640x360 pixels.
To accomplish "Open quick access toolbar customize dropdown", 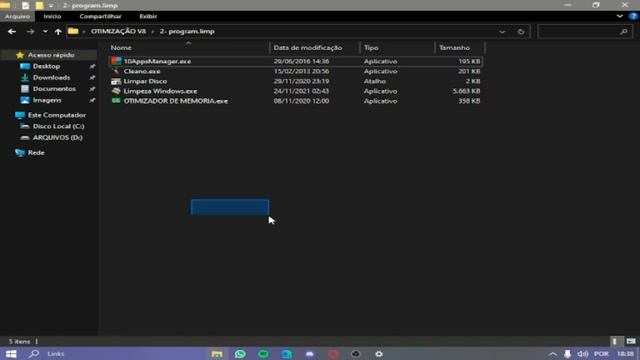I will (51, 6).
